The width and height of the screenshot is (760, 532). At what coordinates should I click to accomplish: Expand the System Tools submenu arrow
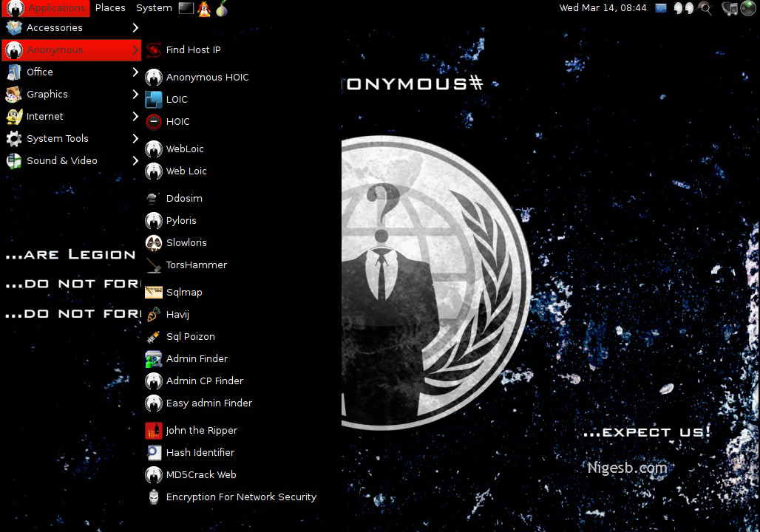pyautogui.click(x=135, y=138)
